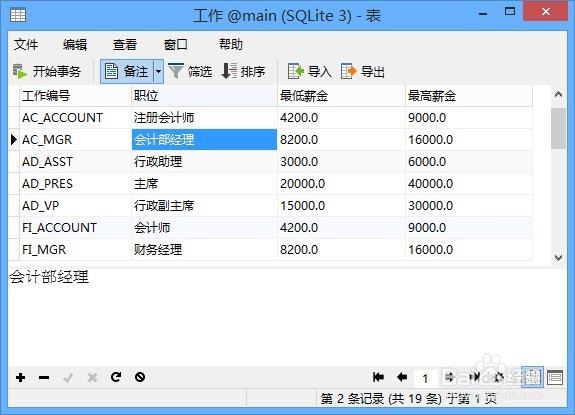Viewport: 575px width, 415px height.
Task: Go to next page arrow
Action: point(450,377)
